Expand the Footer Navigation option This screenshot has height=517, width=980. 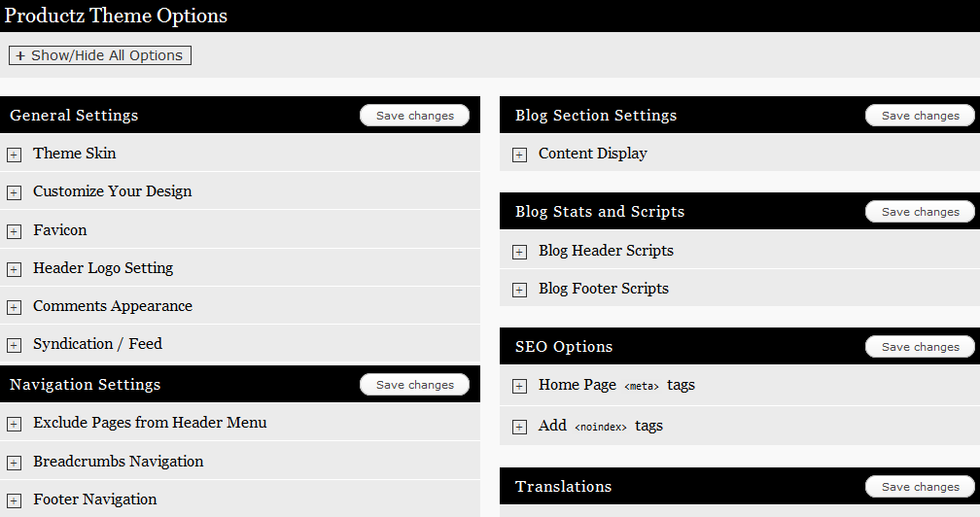click(x=14, y=500)
